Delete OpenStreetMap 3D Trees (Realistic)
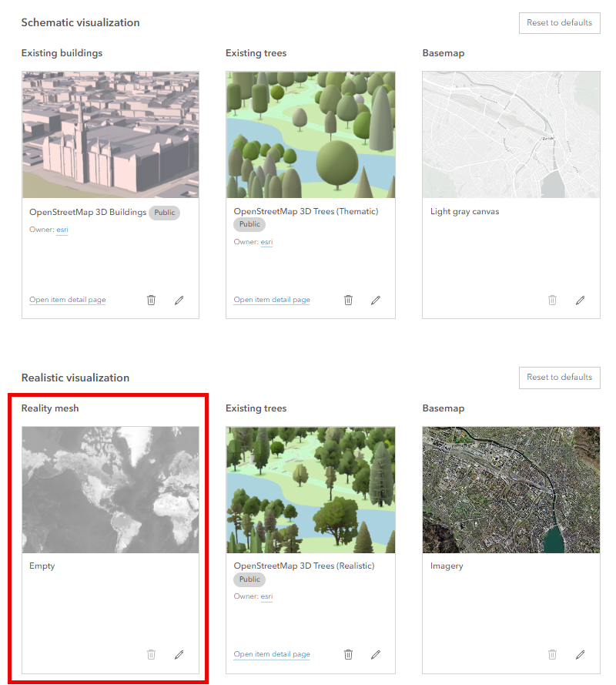This screenshot has height=685, width=616. pyautogui.click(x=348, y=654)
